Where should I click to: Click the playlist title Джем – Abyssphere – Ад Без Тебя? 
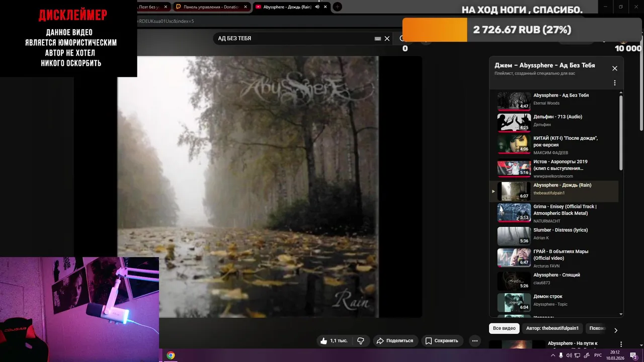pos(544,65)
